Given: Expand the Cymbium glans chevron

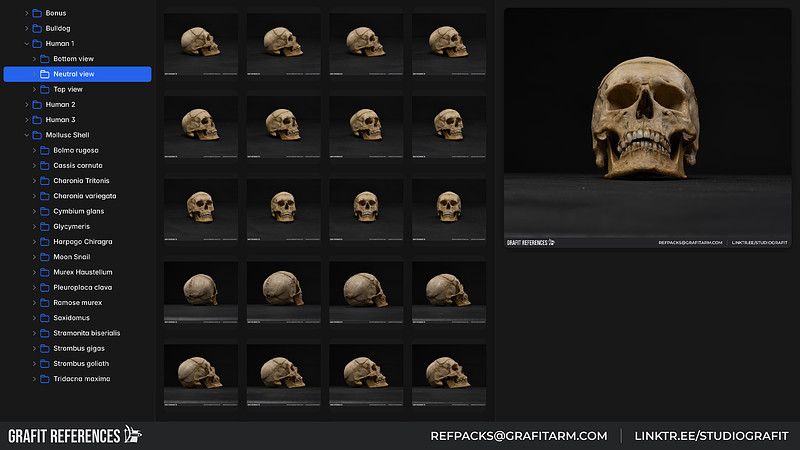Looking at the screenshot, I should point(34,211).
